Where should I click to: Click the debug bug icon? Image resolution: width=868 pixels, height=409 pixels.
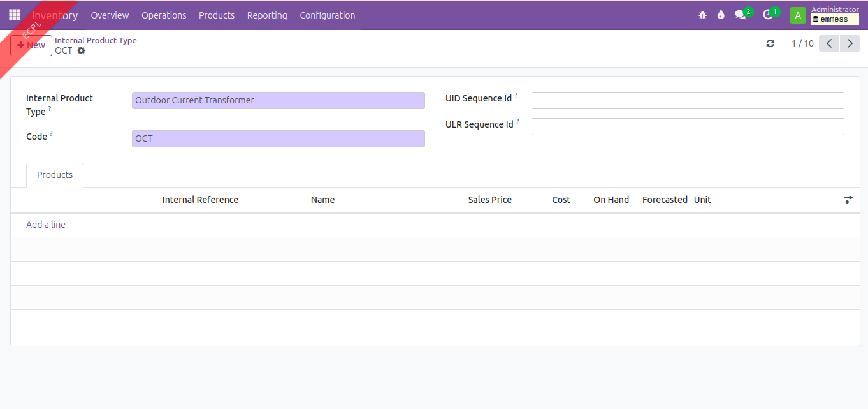pyautogui.click(x=702, y=15)
